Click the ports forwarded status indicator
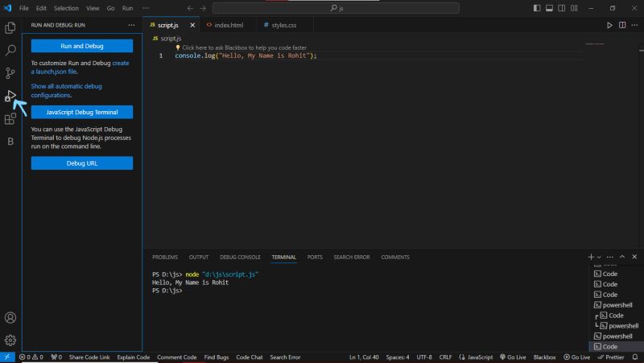 coord(56,357)
